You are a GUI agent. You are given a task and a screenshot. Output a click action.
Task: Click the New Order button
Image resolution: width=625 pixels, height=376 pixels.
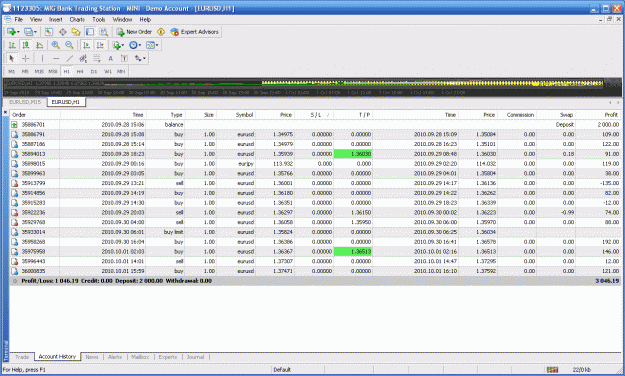(134, 32)
